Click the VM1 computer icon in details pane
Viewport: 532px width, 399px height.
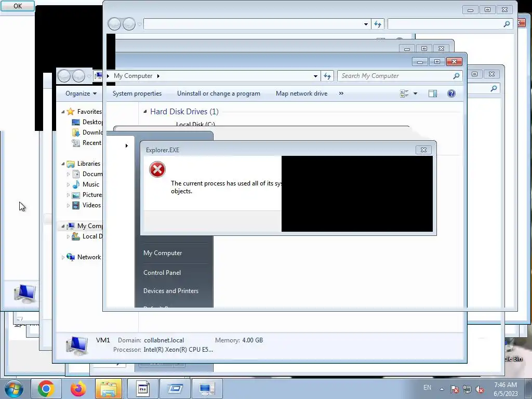point(76,345)
